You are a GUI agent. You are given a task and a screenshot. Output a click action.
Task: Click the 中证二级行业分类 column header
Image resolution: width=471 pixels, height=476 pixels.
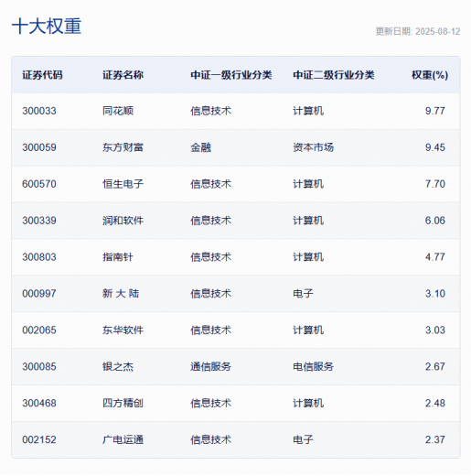click(x=334, y=75)
